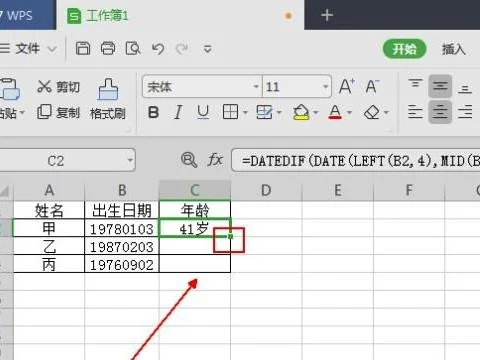Image resolution: width=480 pixels, height=360 pixels.
Task: Click the draw border table icon
Action: [x=264, y=112]
